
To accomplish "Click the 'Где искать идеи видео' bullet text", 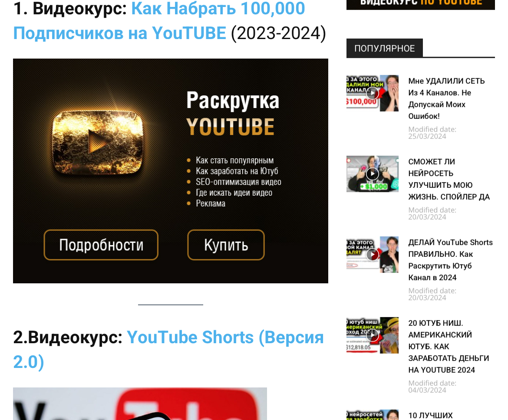I will [234, 193].
